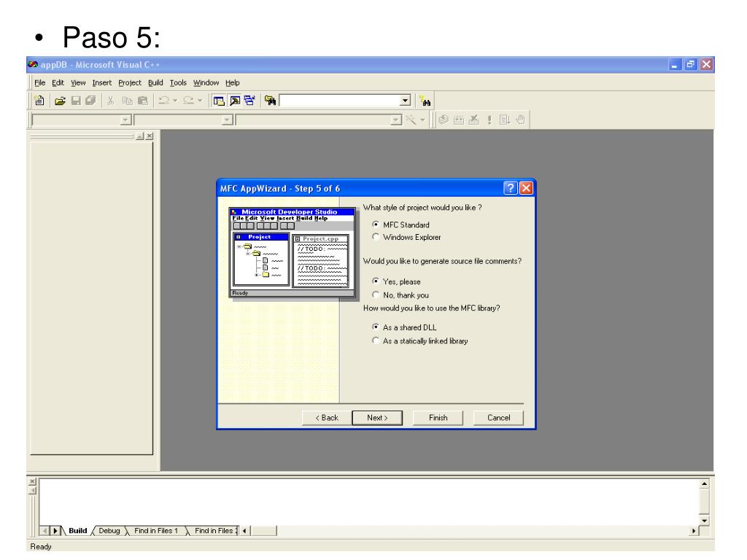
Task: Open the Undo history dropdown arrow
Action: [x=175, y=101]
